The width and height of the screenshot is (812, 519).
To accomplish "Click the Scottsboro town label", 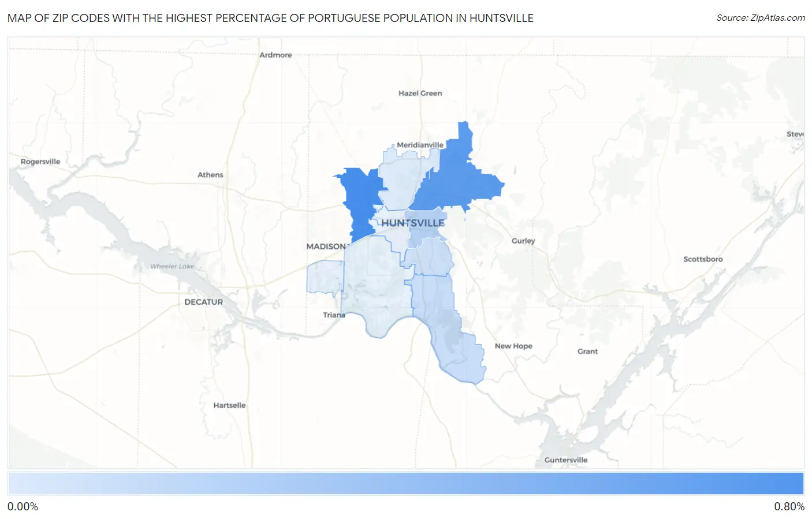I will point(703,259).
